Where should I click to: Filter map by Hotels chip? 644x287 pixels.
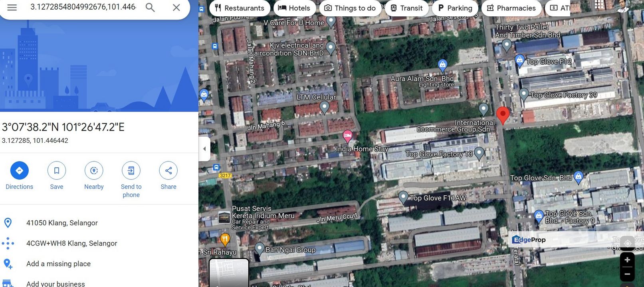tap(294, 8)
